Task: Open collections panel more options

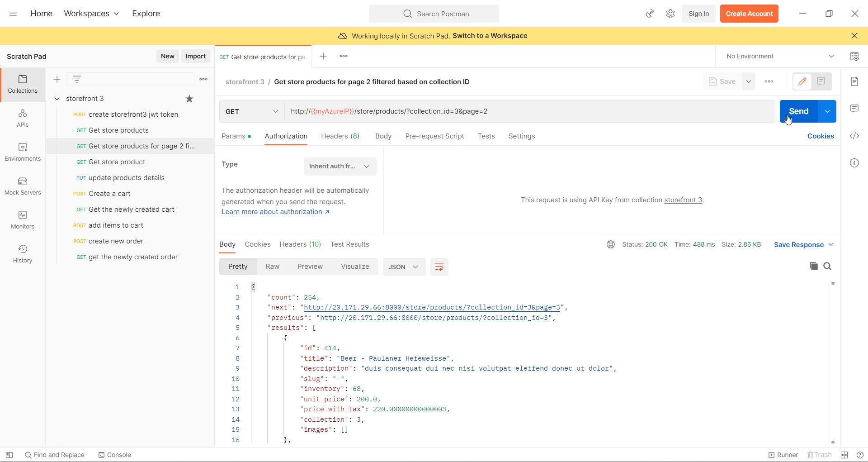Action: coord(203,79)
